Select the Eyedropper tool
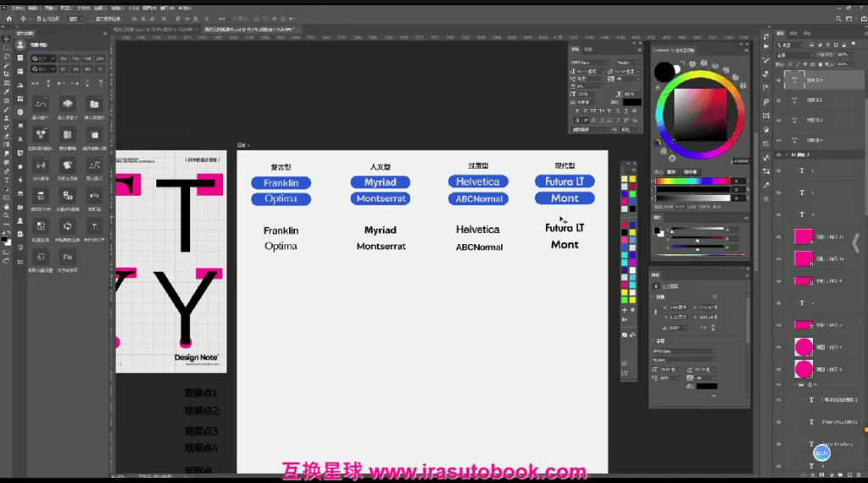 [7, 92]
